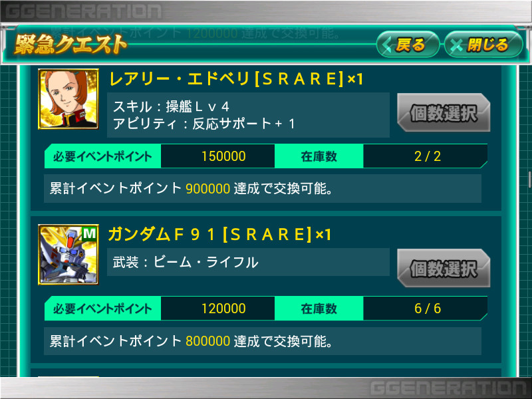
Task: Tap the ガンダムF91 unit portrait
Action: (x=68, y=255)
